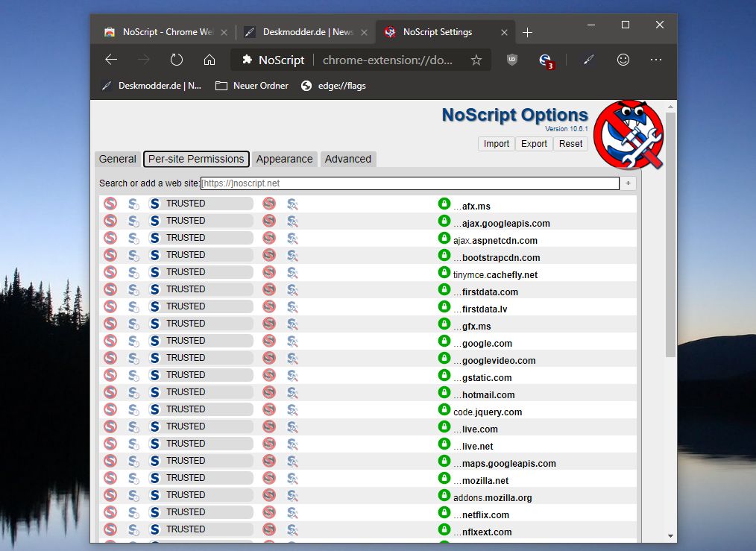Open the edge://flags bookmark

pos(334,86)
